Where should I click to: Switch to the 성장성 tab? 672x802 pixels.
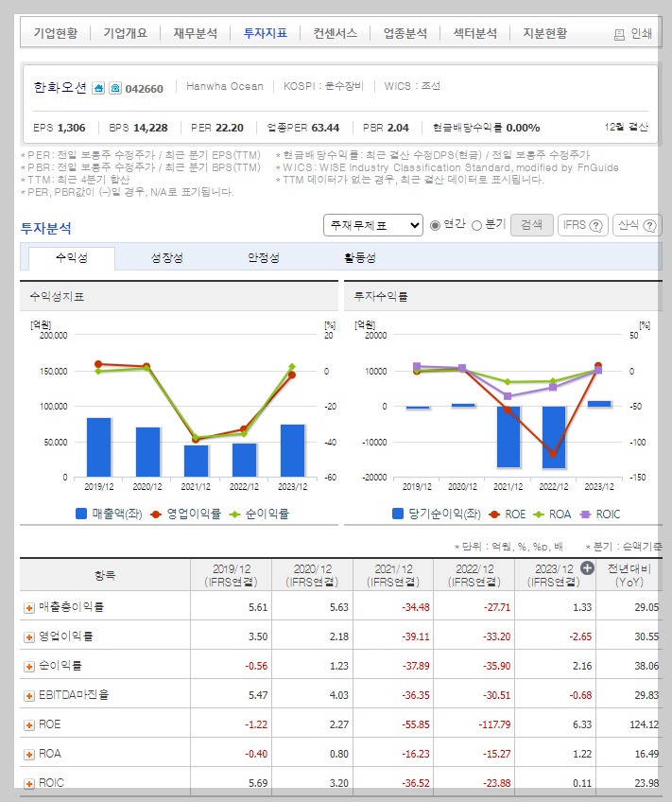pyautogui.click(x=167, y=258)
